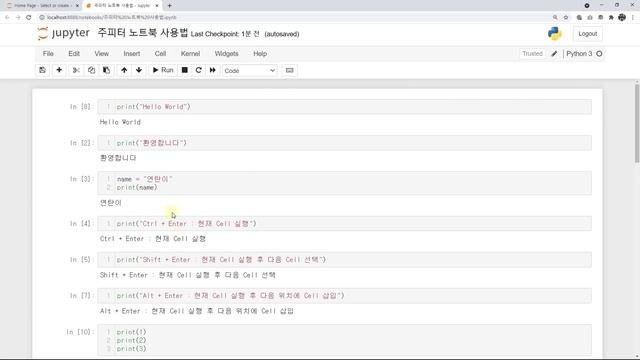Interrupt the kernel with the stop button
Viewport: 640px width, 360px height.
click(184, 70)
